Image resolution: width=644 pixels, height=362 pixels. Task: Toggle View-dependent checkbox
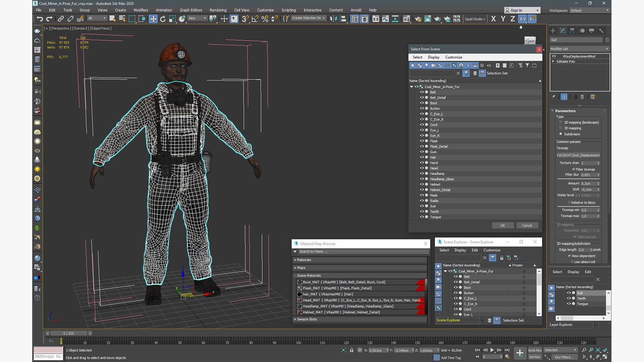[x=570, y=256]
